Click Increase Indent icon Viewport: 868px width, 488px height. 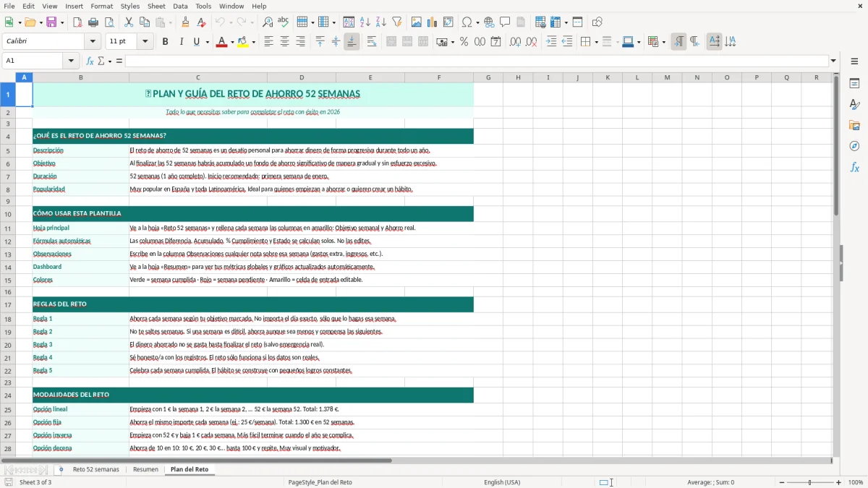click(x=551, y=42)
